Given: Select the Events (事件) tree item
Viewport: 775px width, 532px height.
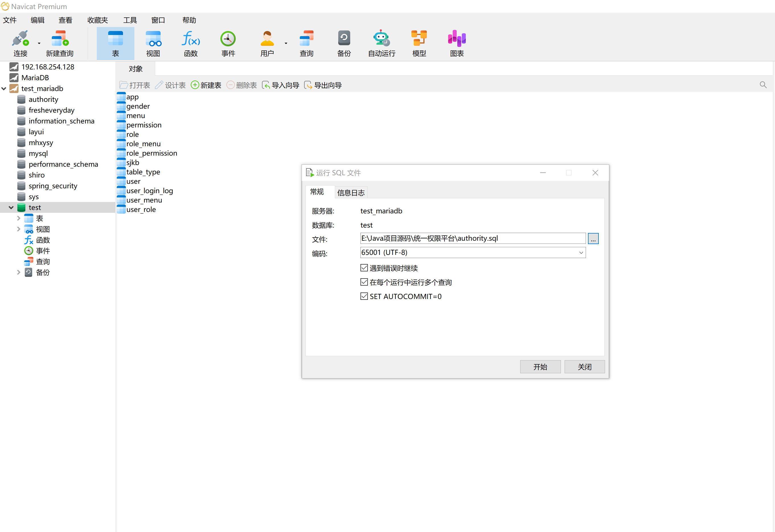Looking at the screenshot, I should click(43, 251).
